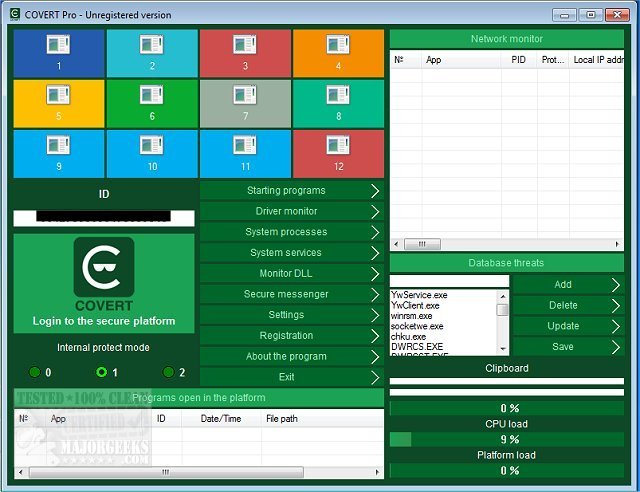Open the Driver monitor menu item
Image resolution: width=640 pixels, height=492 pixels.
point(291,211)
